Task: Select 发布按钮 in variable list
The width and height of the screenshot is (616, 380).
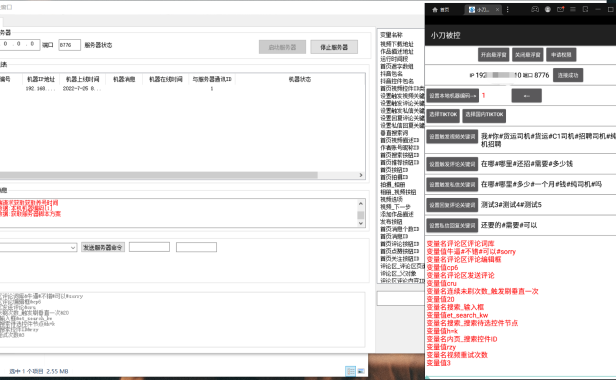Action: tap(391, 222)
